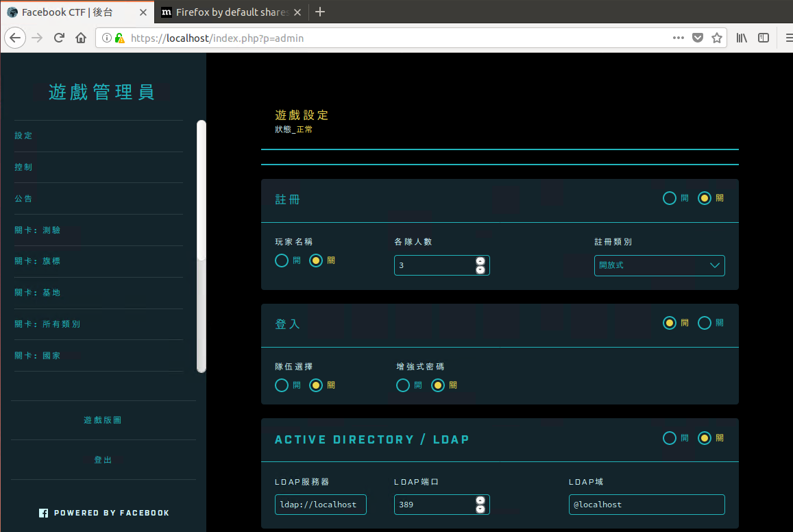Open the 註冊類別 dropdown showing 開放式
This screenshot has width=793, height=532.
tap(659, 265)
